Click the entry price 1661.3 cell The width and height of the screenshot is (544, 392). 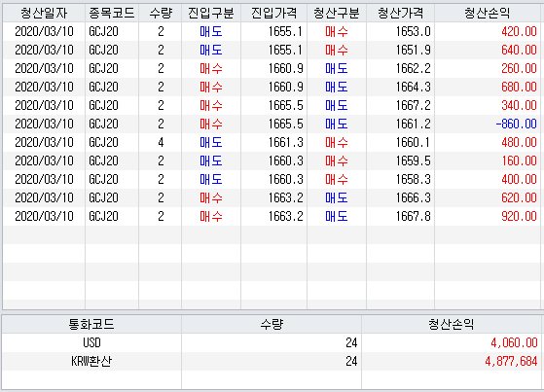coord(274,142)
